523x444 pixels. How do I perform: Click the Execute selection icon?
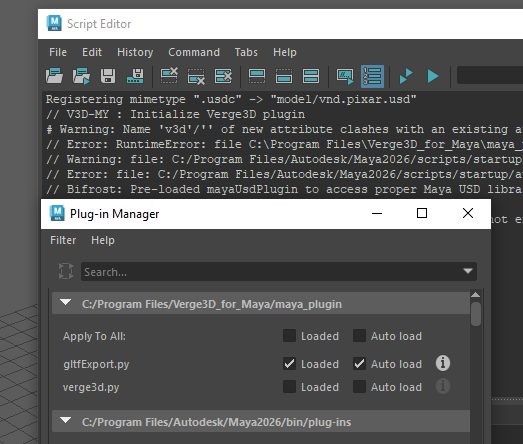[x=433, y=76]
